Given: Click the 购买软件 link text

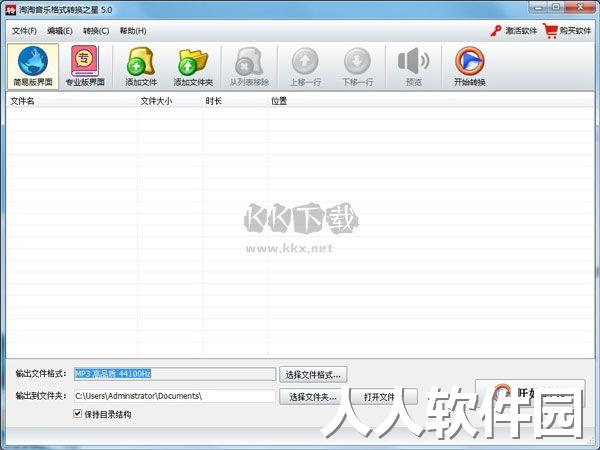Looking at the screenshot, I should (575, 31).
